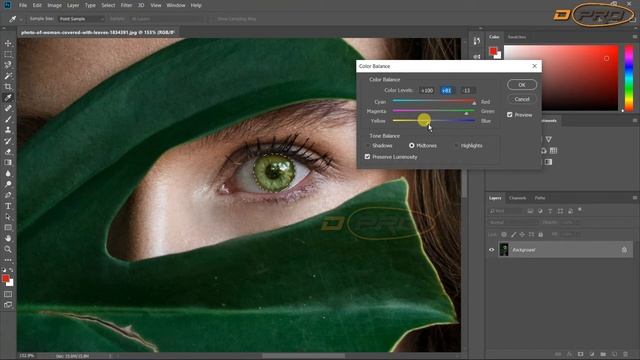Open Sample Size dropdown in options bar
Viewport: 640px width, 360px height.
pyautogui.click(x=81, y=19)
